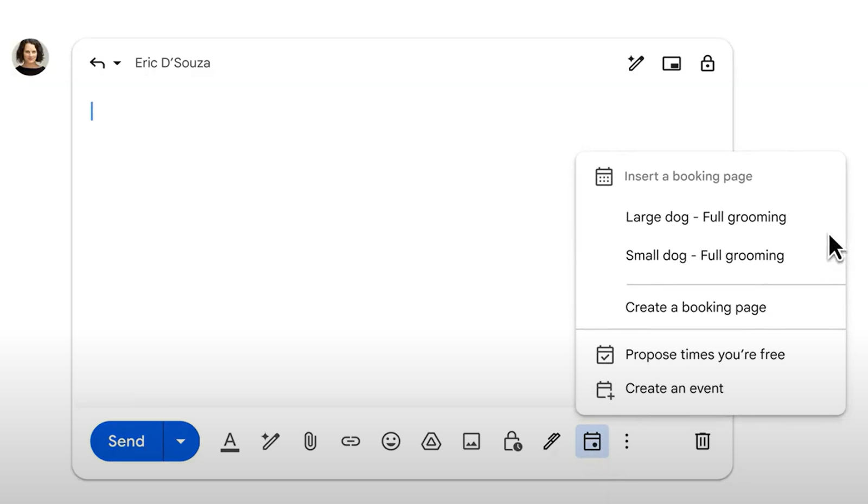Viewport: 868px width, 504px height.
Task: Discard the draft with the trash icon
Action: pos(702,441)
